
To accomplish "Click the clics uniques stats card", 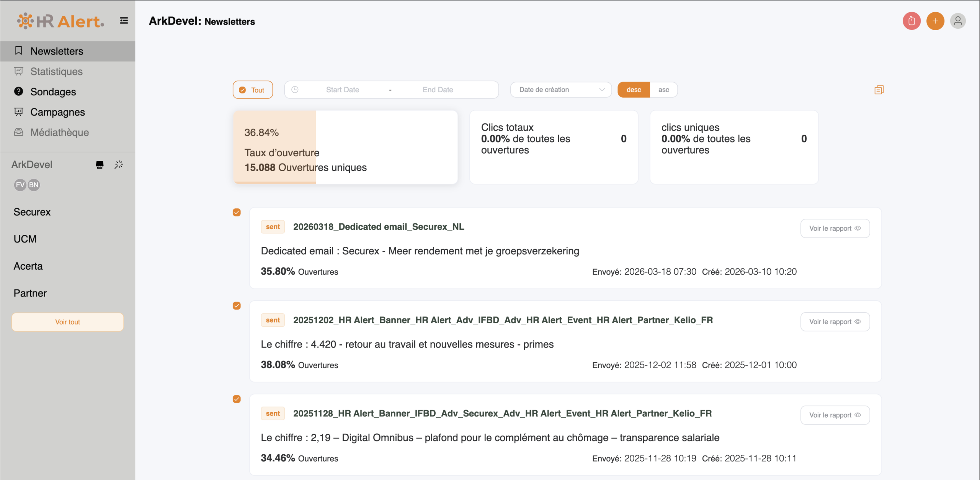I will (x=734, y=147).
